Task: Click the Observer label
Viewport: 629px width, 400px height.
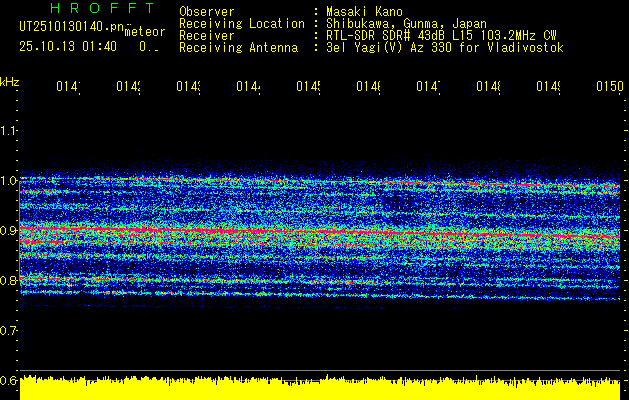Action: (207, 12)
